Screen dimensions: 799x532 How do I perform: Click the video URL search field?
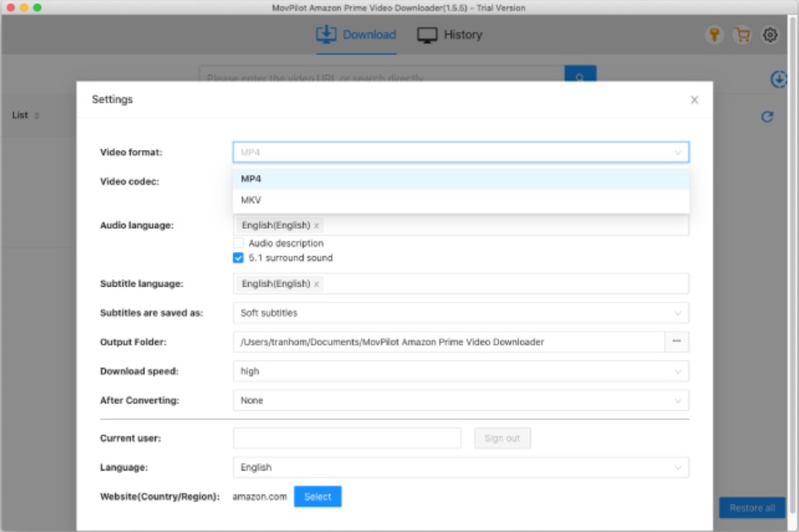click(381, 75)
